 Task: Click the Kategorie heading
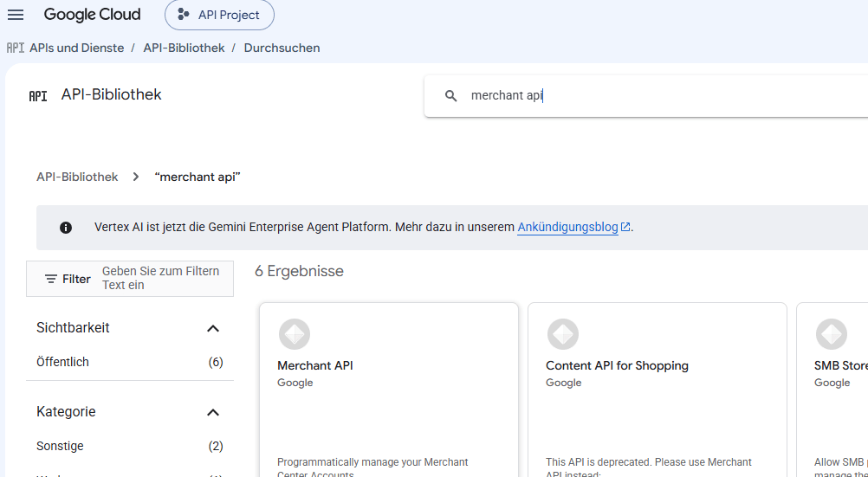[66, 412]
